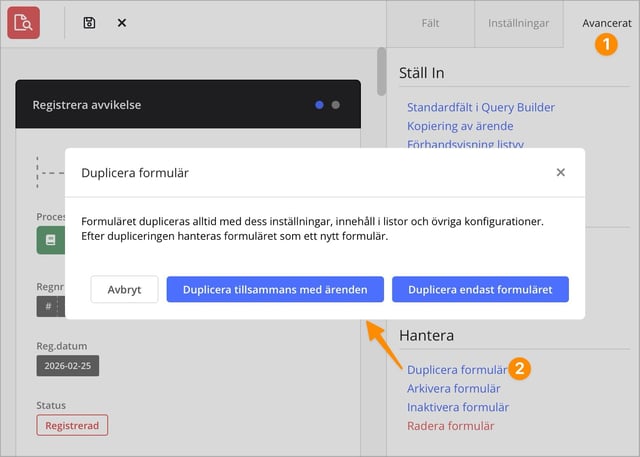Save the form with the disk icon
The image size is (640, 457).
click(x=89, y=23)
